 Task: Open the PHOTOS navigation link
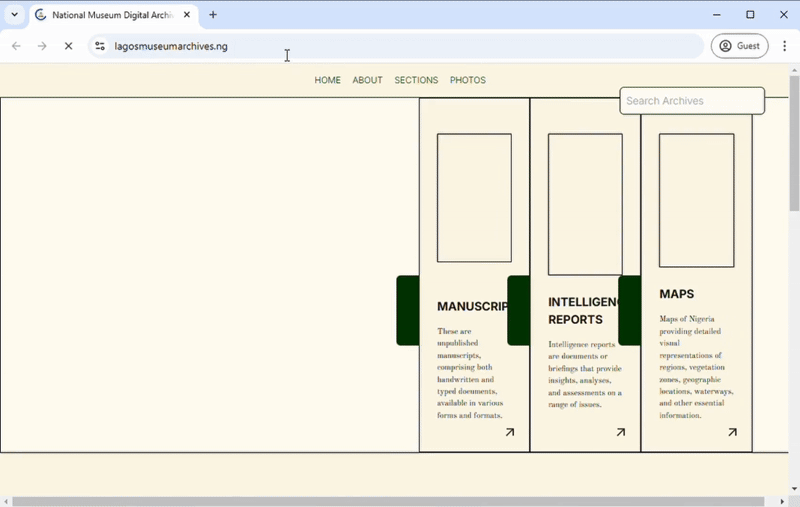[x=467, y=80]
